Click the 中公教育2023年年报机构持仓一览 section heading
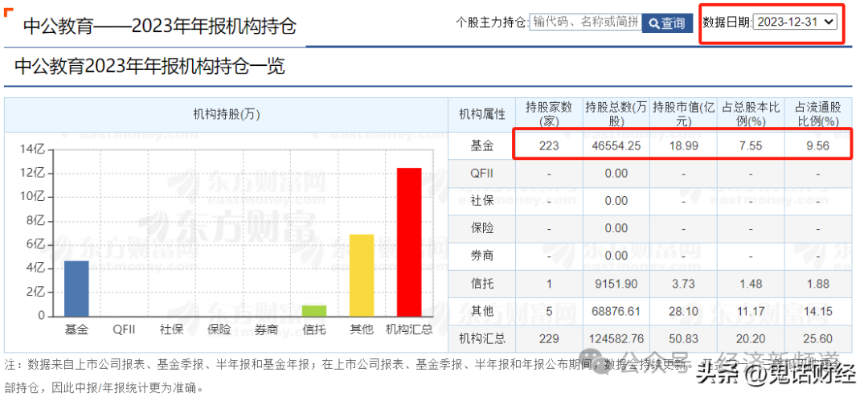Image resolution: width=868 pixels, height=397 pixels. coord(149,67)
